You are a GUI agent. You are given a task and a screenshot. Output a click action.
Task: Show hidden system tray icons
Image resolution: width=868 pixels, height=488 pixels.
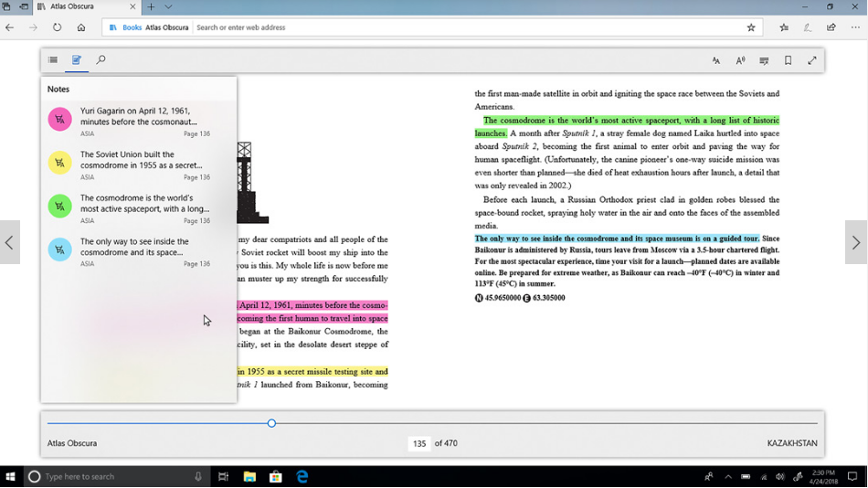pyautogui.click(x=728, y=477)
